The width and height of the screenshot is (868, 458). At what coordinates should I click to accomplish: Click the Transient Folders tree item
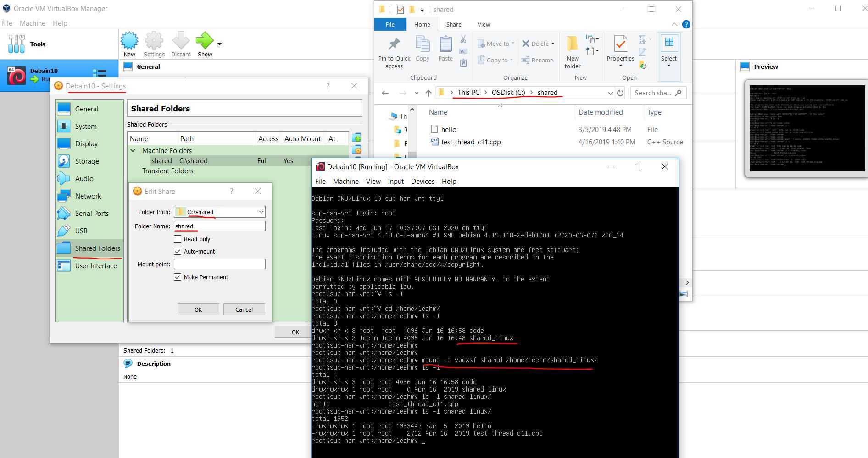(x=167, y=171)
